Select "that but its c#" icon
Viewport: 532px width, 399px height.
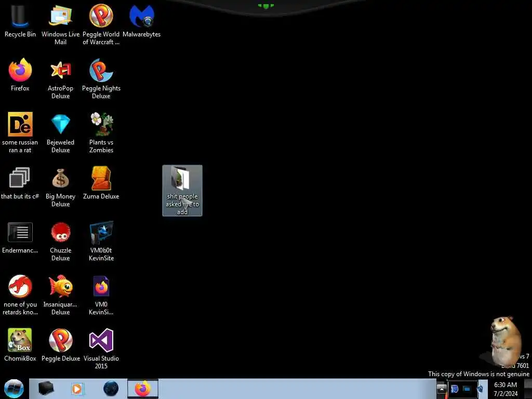pos(20,183)
